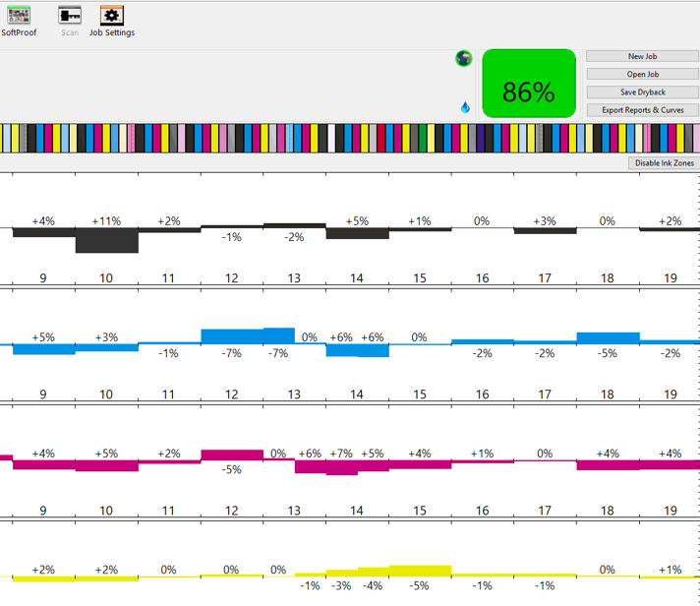Viewport: 700px width, 606px height.
Task: Toggle Disable Ink Zones
Action: click(664, 163)
